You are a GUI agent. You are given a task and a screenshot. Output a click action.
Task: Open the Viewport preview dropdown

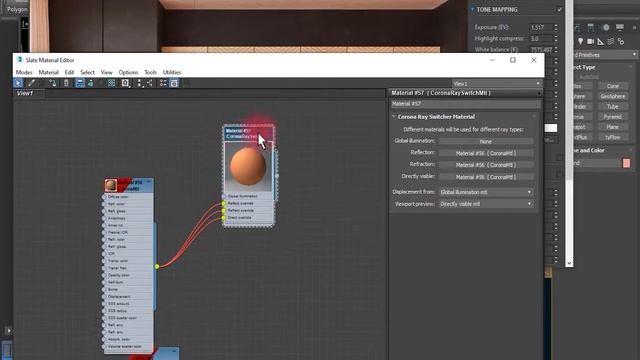(486, 204)
